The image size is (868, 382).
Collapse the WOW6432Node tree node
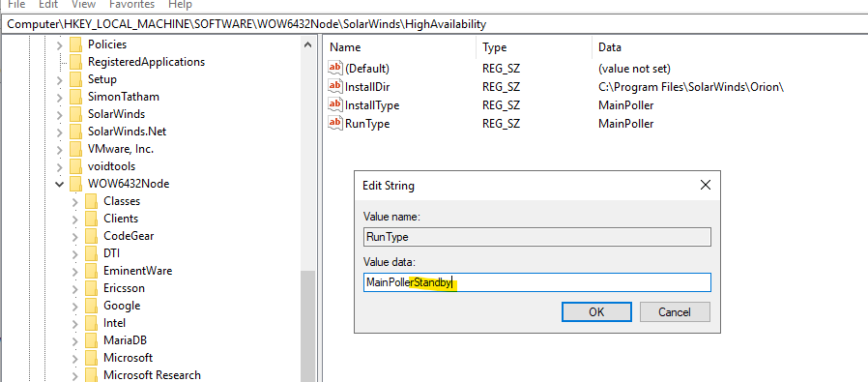(x=60, y=184)
